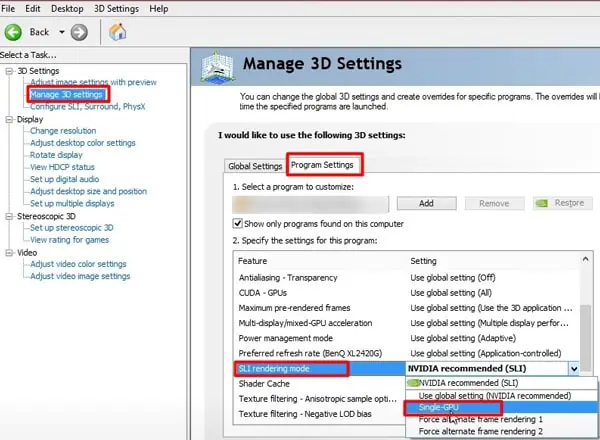The width and height of the screenshot is (600, 440).
Task: Open Configure SLI, Surround, PhysX link
Action: (x=88, y=106)
